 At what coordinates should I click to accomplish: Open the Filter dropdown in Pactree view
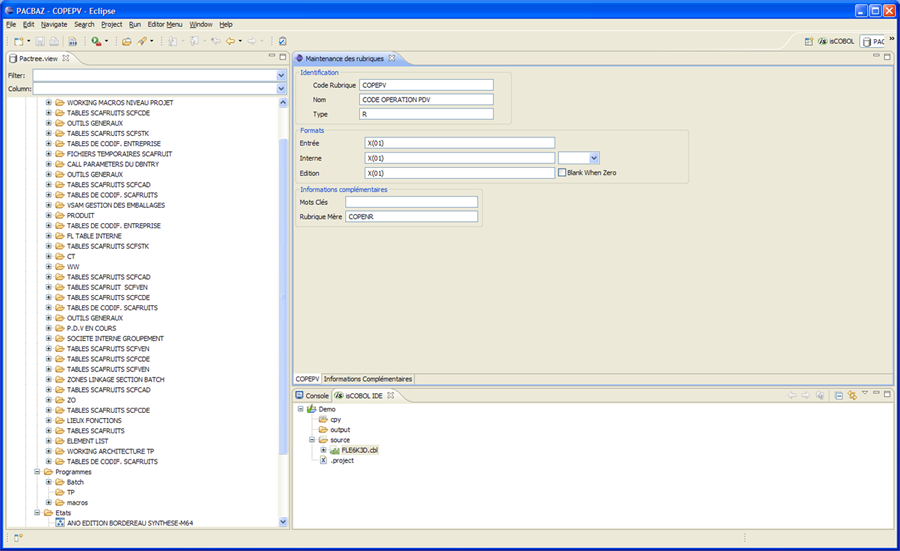(282, 75)
